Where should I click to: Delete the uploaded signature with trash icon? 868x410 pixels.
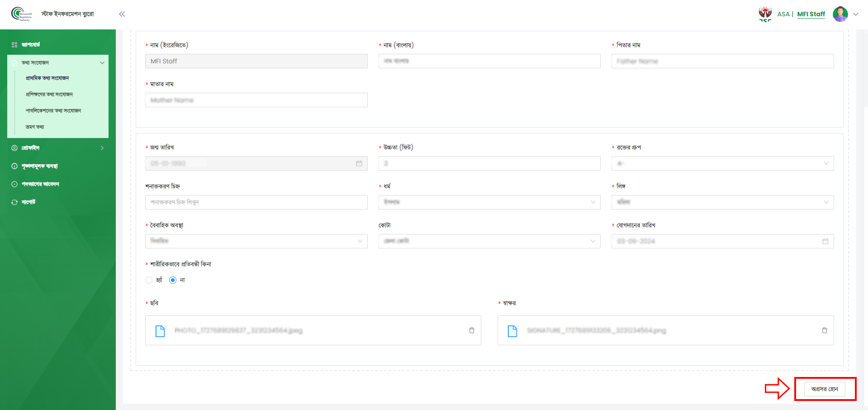click(x=825, y=330)
